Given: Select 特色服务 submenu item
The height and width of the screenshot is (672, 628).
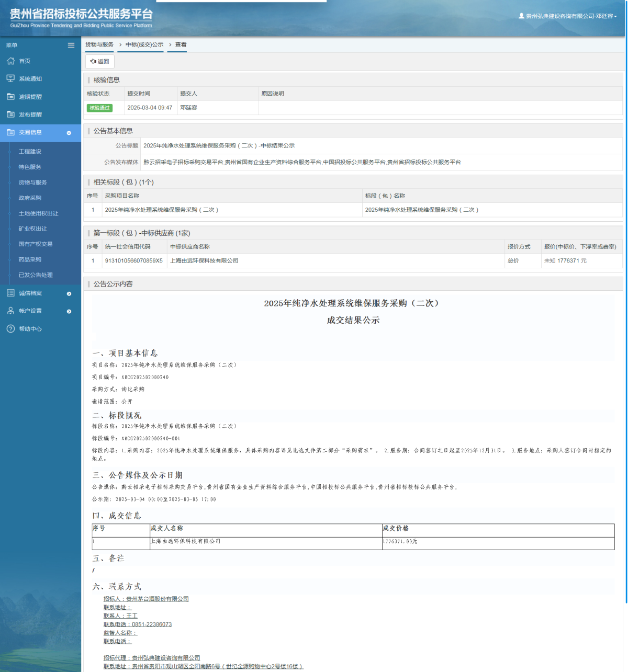Looking at the screenshot, I should tap(30, 167).
